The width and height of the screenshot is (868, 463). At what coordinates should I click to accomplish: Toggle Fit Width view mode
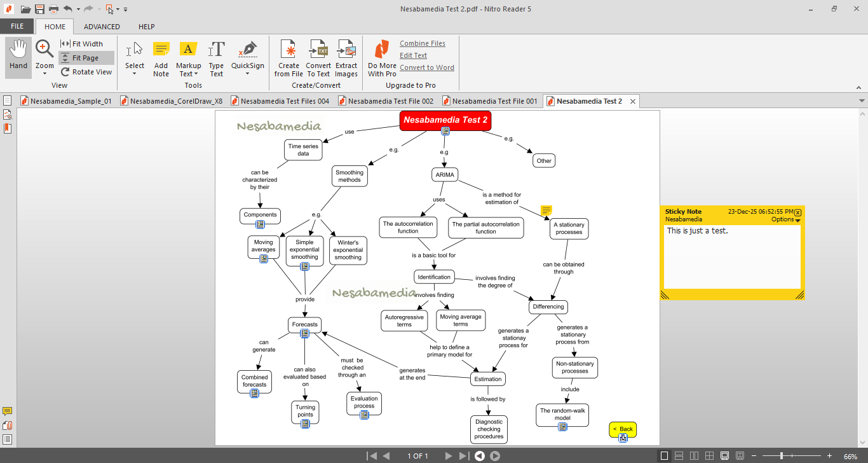82,44
